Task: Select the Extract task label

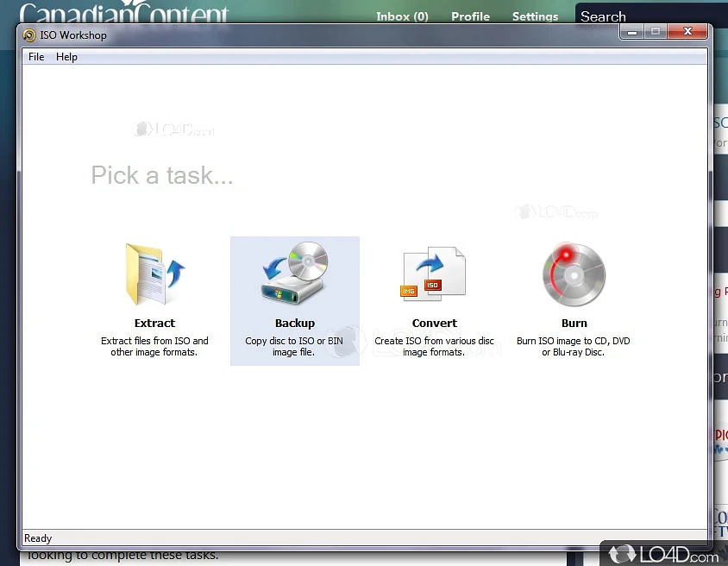Action: [154, 324]
